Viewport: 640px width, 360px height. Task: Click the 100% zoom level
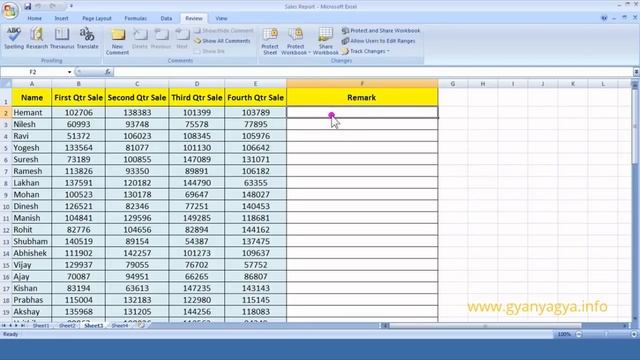(x=564, y=334)
